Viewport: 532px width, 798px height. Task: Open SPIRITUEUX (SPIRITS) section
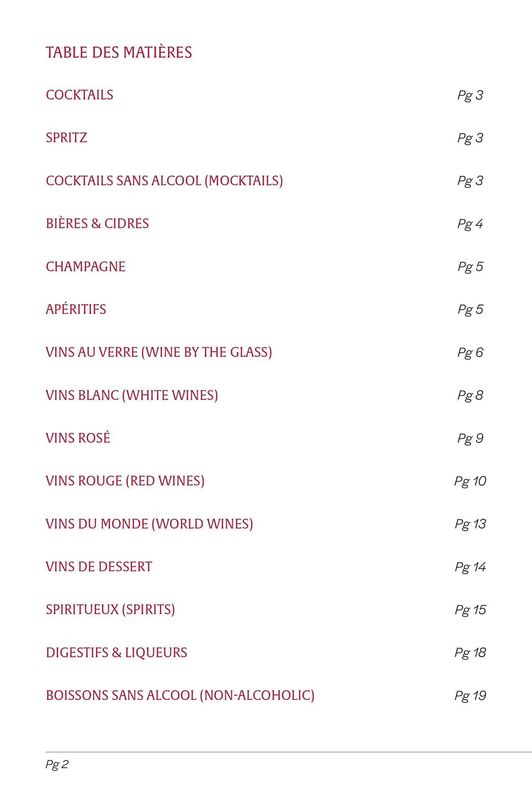(x=110, y=610)
